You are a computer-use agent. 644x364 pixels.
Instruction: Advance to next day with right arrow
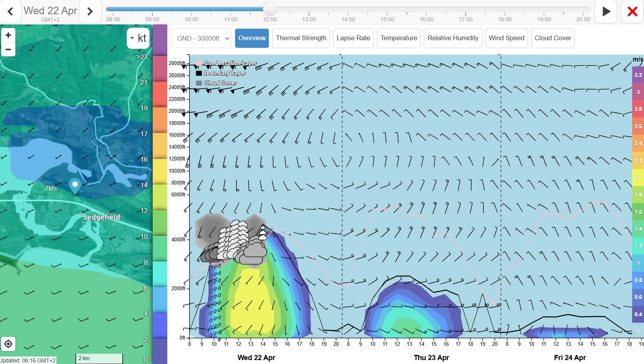90,11
